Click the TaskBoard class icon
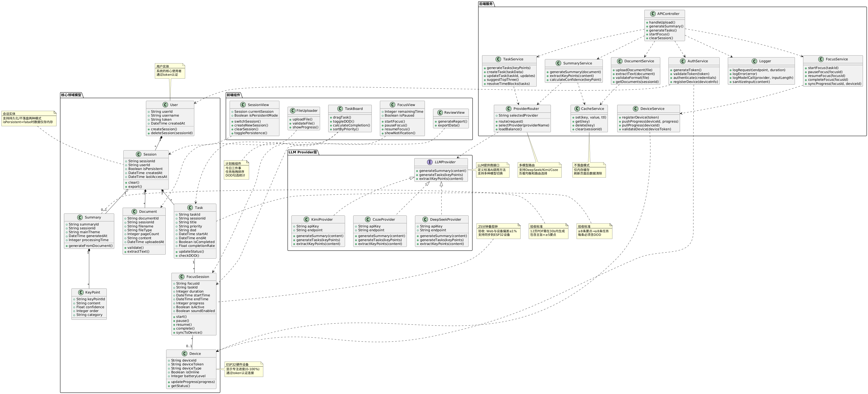 pyautogui.click(x=340, y=109)
